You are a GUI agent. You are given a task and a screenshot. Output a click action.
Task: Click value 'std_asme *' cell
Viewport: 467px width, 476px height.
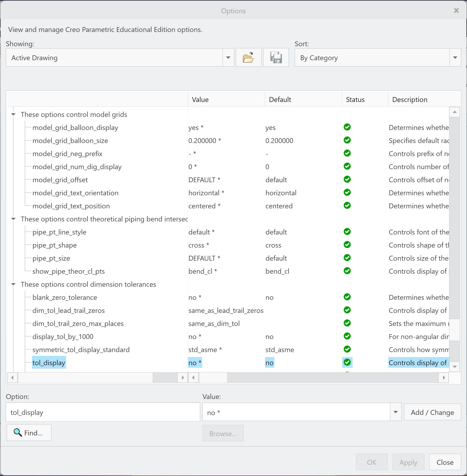[205, 350]
